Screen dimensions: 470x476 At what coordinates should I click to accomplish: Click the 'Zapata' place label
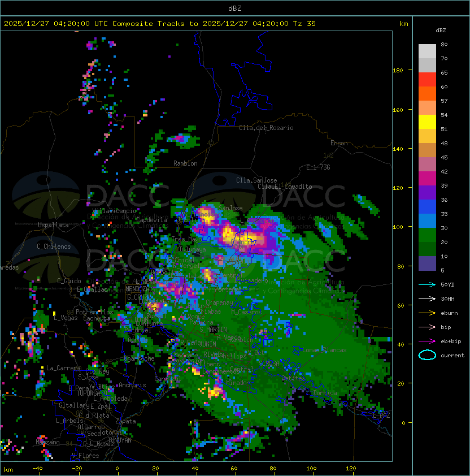click(125, 421)
